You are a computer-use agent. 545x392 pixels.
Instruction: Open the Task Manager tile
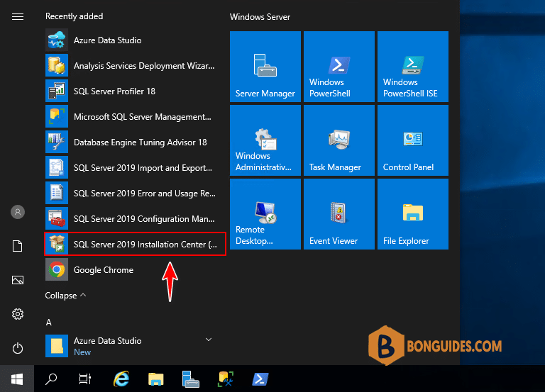[x=339, y=140]
